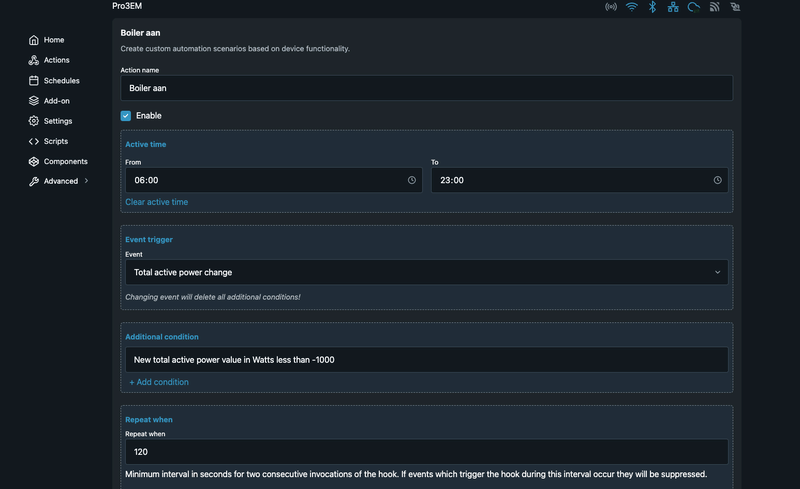Click the Settings gear icon
800x489 pixels.
(x=34, y=121)
